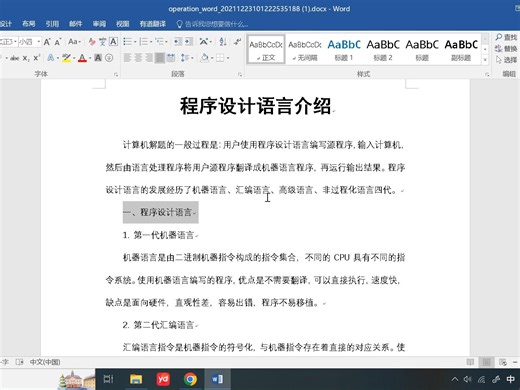Increase paragraph indent
Image resolution: width=520 pixels, height=390 pixels.
point(189,42)
